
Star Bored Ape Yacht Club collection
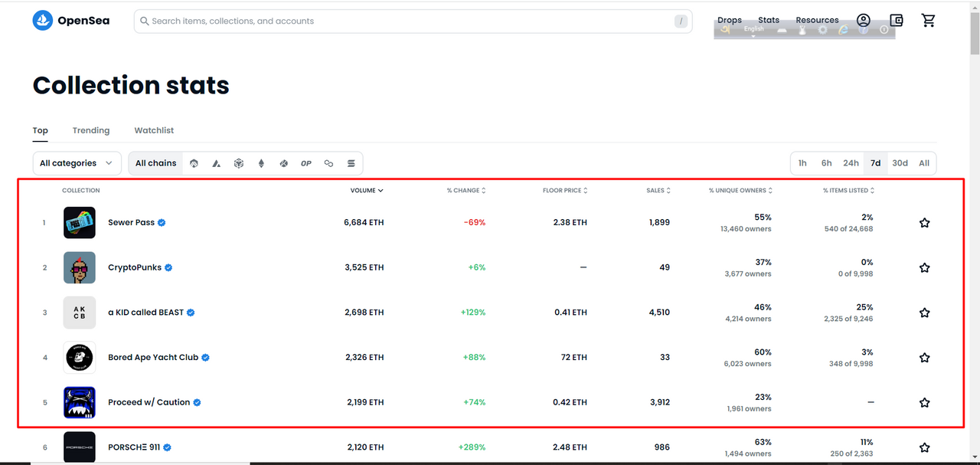(924, 358)
